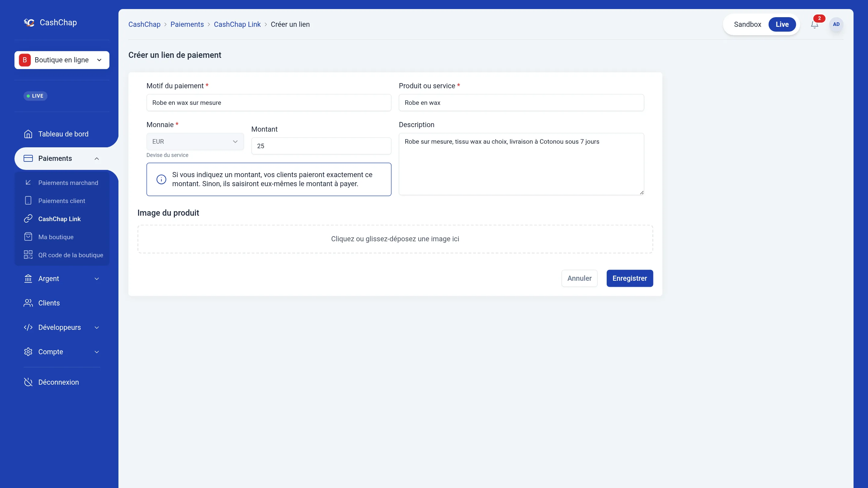Focus the Montant input field
The width and height of the screenshot is (868, 488).
(x=321, y=146)
